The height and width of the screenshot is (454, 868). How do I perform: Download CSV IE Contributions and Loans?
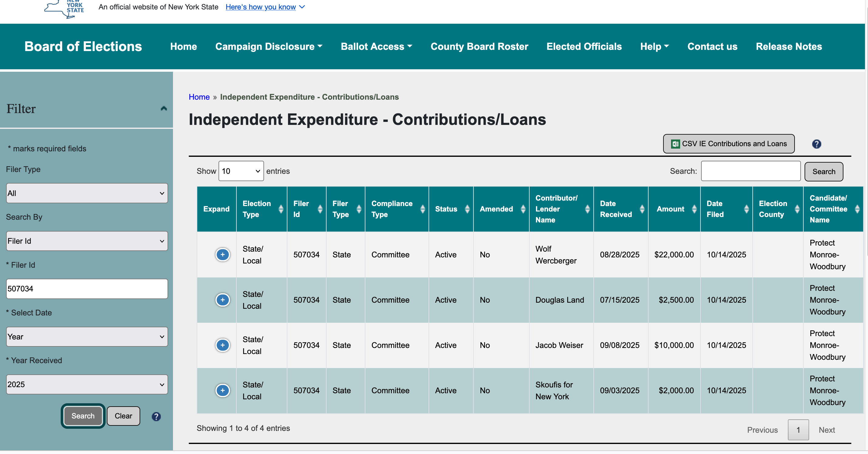point(728,144)
